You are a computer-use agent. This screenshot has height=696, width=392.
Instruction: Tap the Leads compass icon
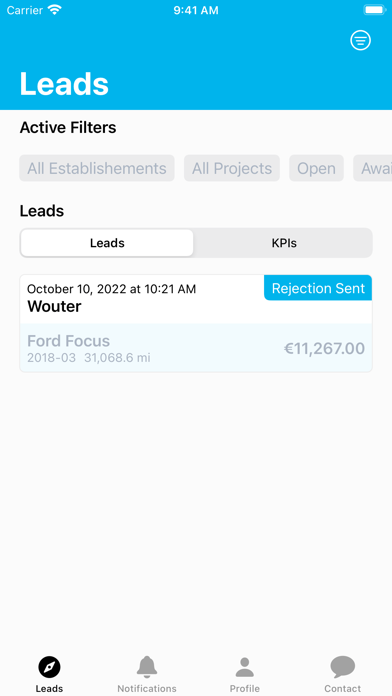pyautogui.click(x=49, y=667)
